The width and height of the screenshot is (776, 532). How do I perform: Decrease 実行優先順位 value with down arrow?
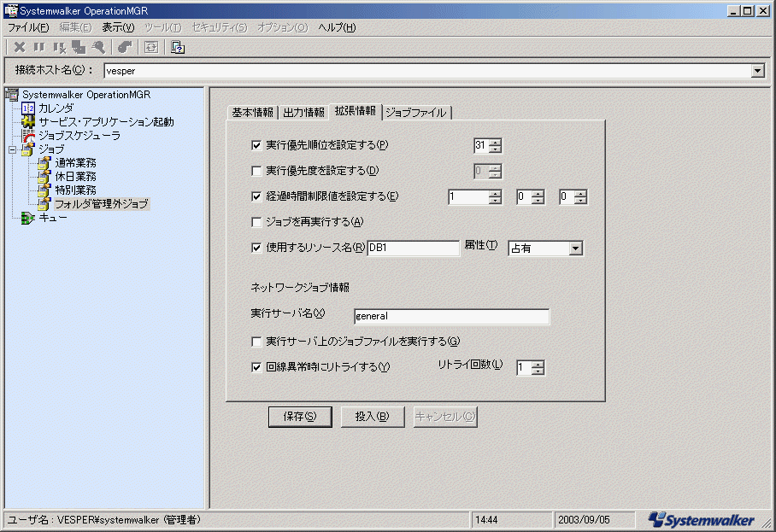(495, 149)
